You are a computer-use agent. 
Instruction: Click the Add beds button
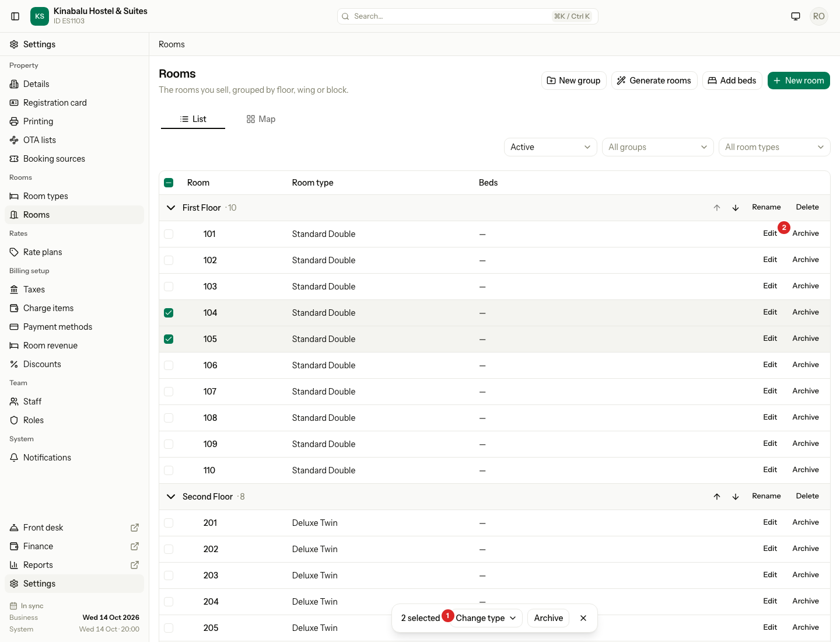pos(732,81)
